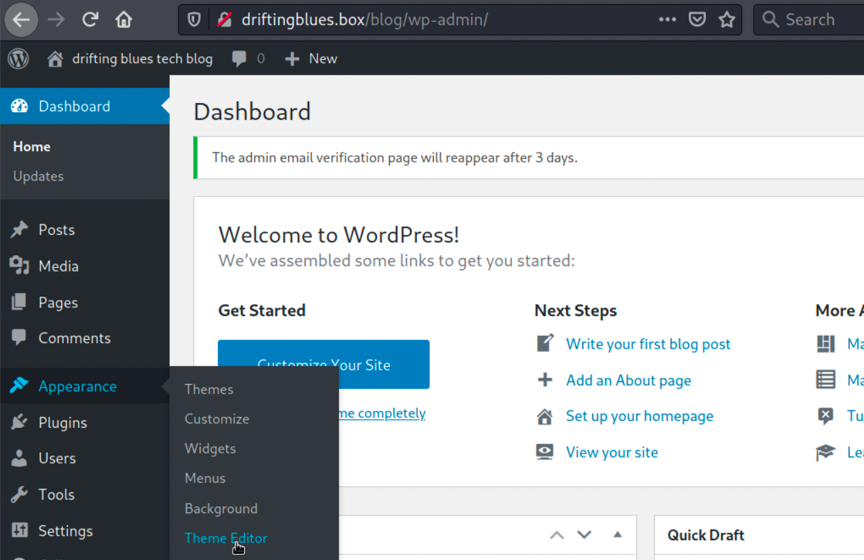The width and height of the screenshot is (864, 560).
Task: Open the Appearance menu
Action: point(85,386)
